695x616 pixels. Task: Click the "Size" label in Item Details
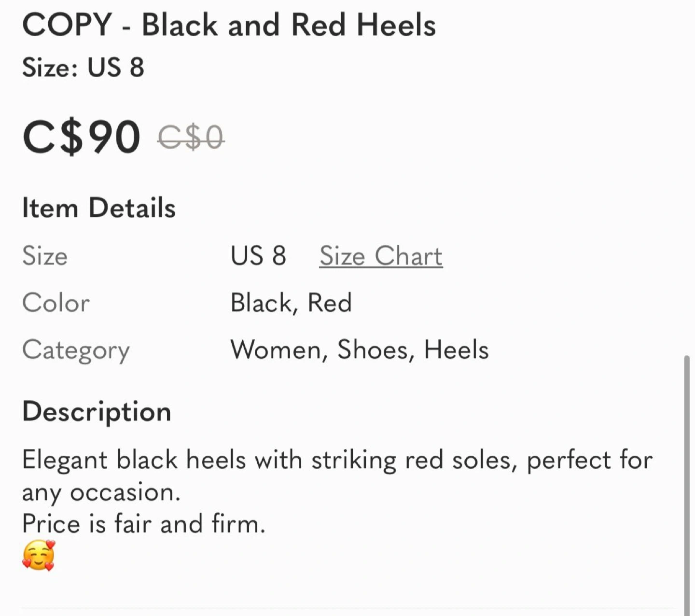[x=44, y=256]
